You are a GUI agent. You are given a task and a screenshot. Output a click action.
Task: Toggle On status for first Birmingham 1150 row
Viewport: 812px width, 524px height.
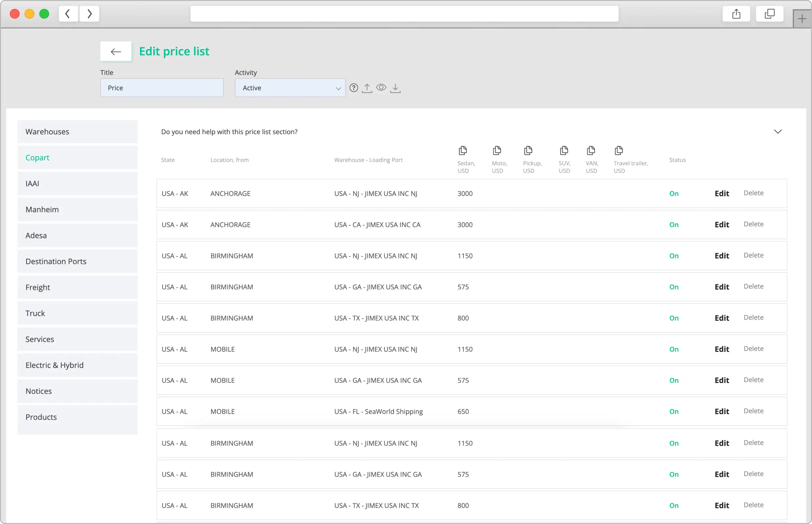[674, 256]
